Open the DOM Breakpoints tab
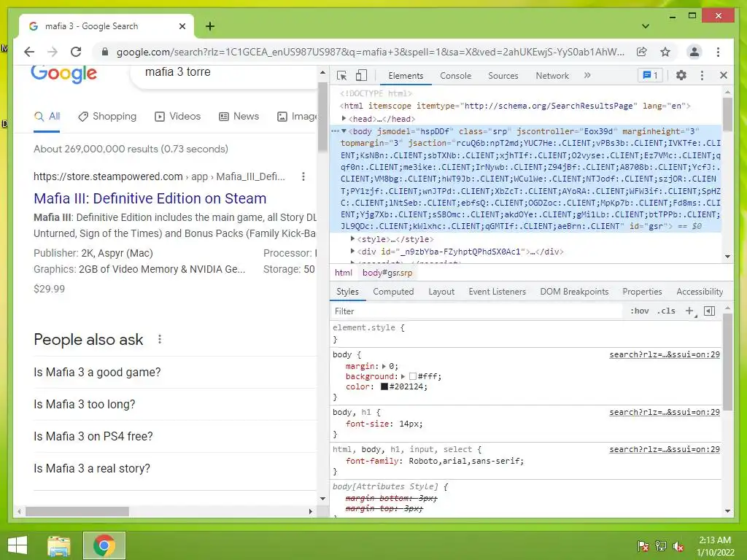 pos(574,292)
